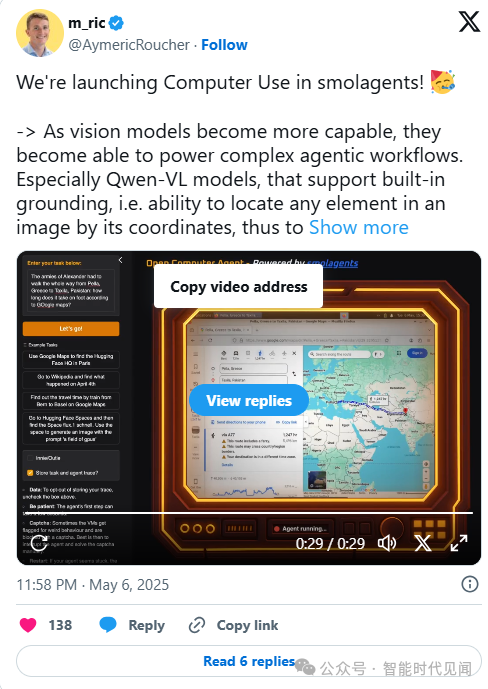Follow @AymericRoucher

[224, 45]
